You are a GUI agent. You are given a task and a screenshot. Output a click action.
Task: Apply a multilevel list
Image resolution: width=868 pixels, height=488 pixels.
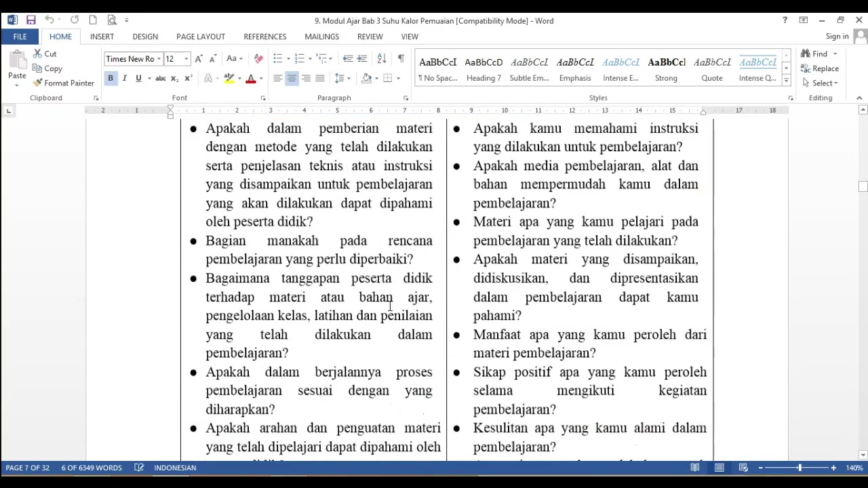pyautogui.click(x=322, y=59)
